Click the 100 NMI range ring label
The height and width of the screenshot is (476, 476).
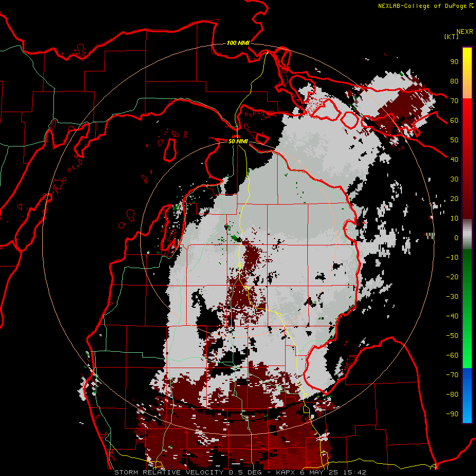[238, 43]
